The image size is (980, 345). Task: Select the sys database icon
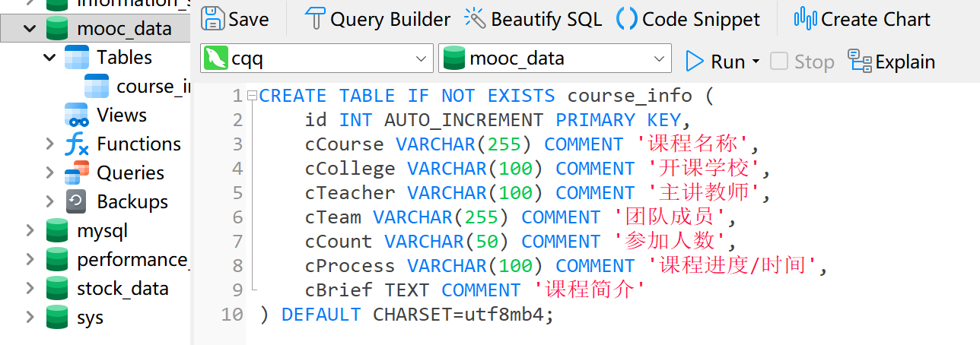tap(57, 318)
